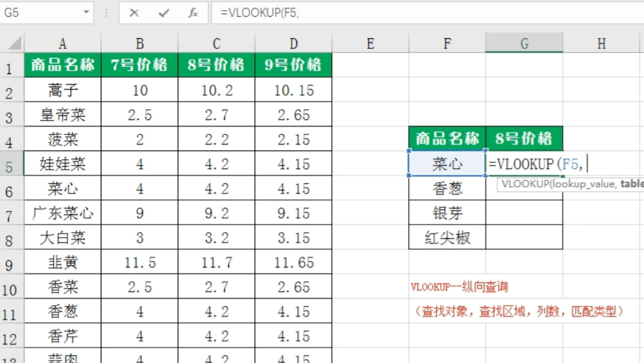This screenshot has width=644, height=363.
Task: Select the cell with value 11.65
Action: (293, 262)
